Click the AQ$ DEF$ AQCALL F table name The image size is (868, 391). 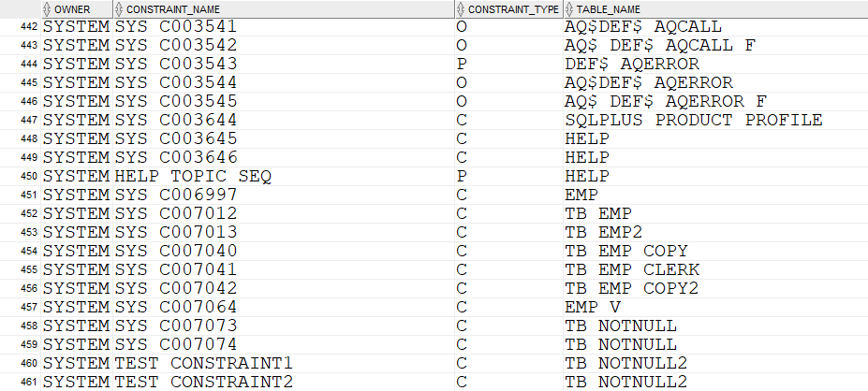pyautogui.click(x=660, y=45)
